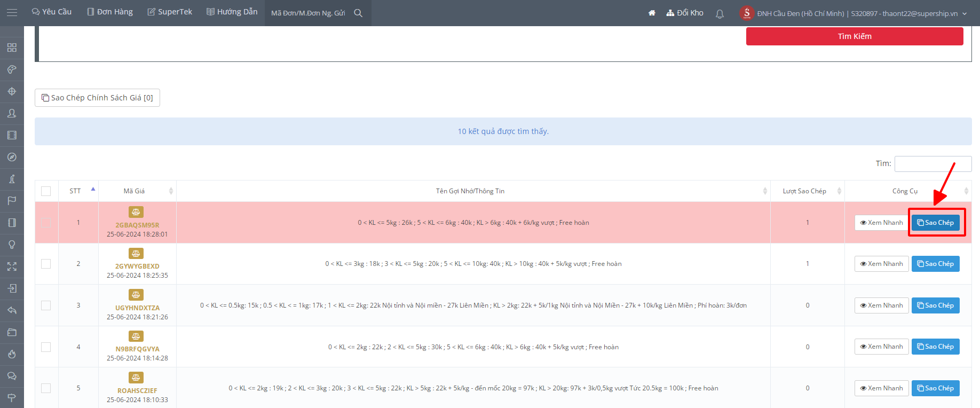980x408 pixels.
Task: Click the '10 kết quả được tìm thấy' banner
Action: point(503,131)
